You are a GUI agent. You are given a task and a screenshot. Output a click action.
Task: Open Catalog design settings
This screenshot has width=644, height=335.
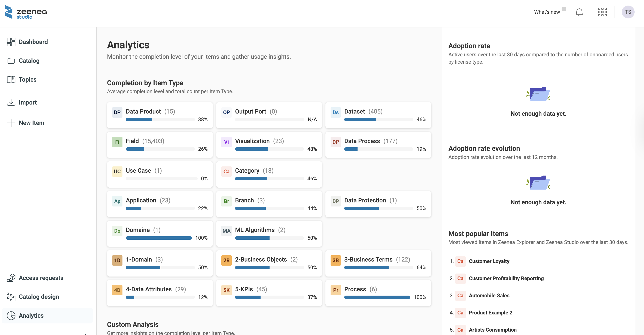pyautogui.click(x=39, y=297)
